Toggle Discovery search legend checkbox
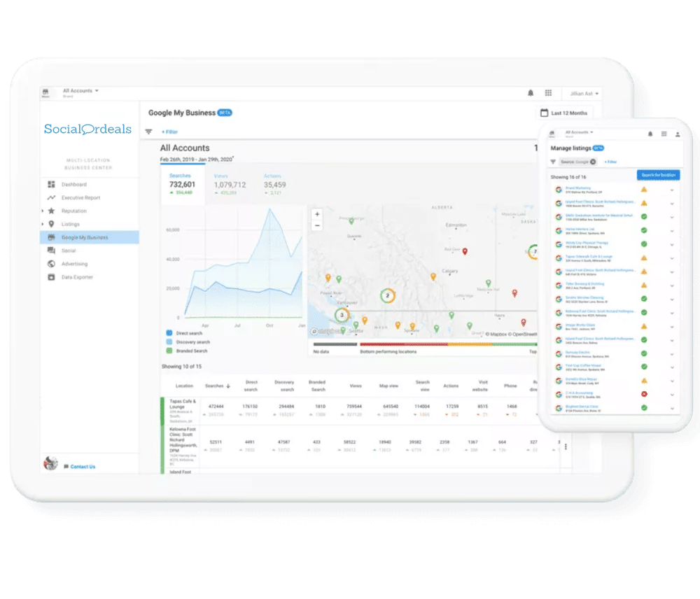This screenshot has height=599, width=700. tap(169, 342)
